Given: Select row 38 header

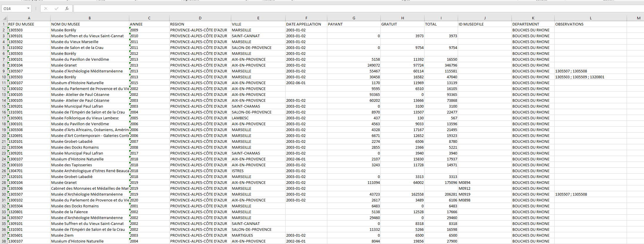Looking at the screenshot, I should click(x=4, y=241).
